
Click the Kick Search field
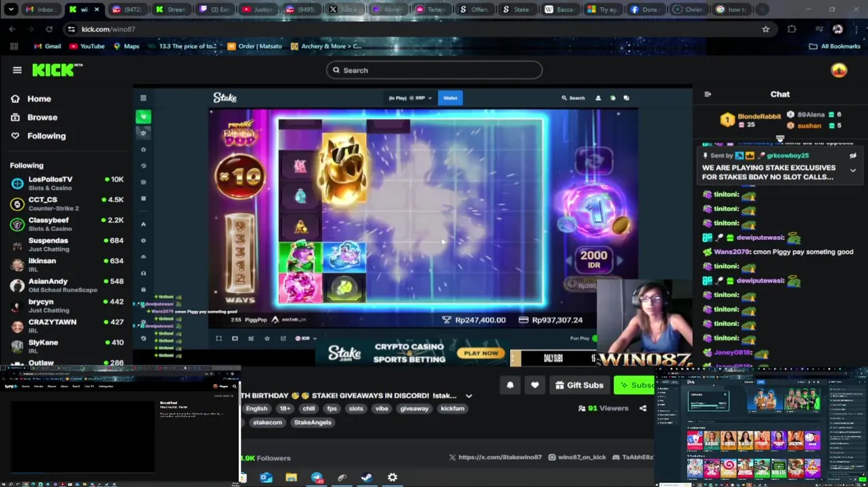(434, 70)
